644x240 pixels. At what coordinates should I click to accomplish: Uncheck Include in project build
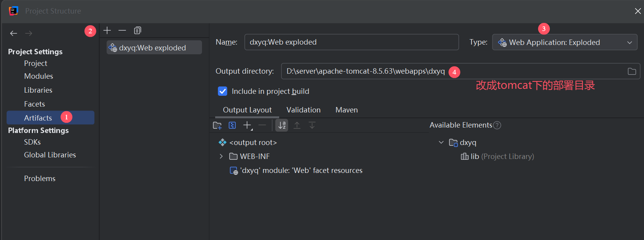pyautogui.click(x=223, y=91)
